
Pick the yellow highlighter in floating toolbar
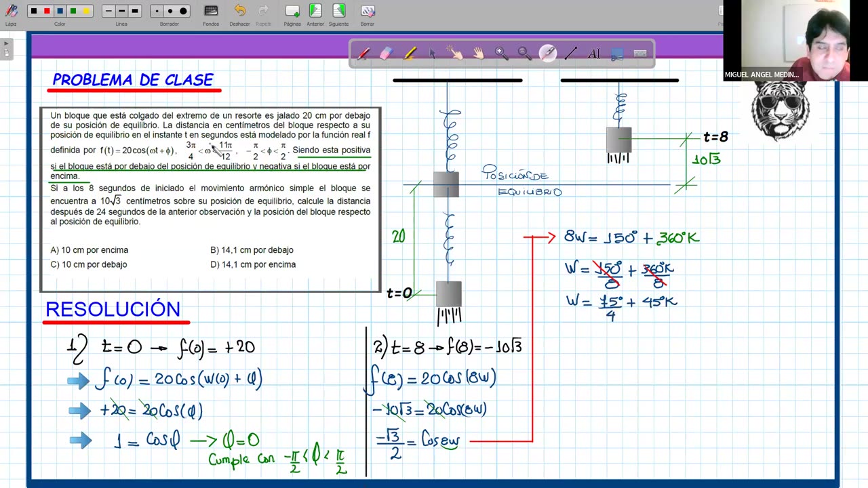coord(410,54)
